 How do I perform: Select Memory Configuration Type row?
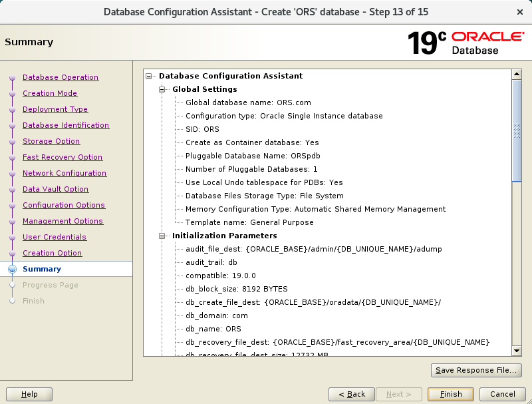(315, 209)
